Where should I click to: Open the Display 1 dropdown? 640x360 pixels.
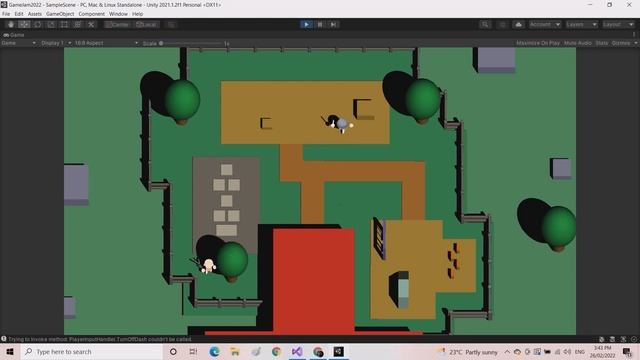[56, 43]
